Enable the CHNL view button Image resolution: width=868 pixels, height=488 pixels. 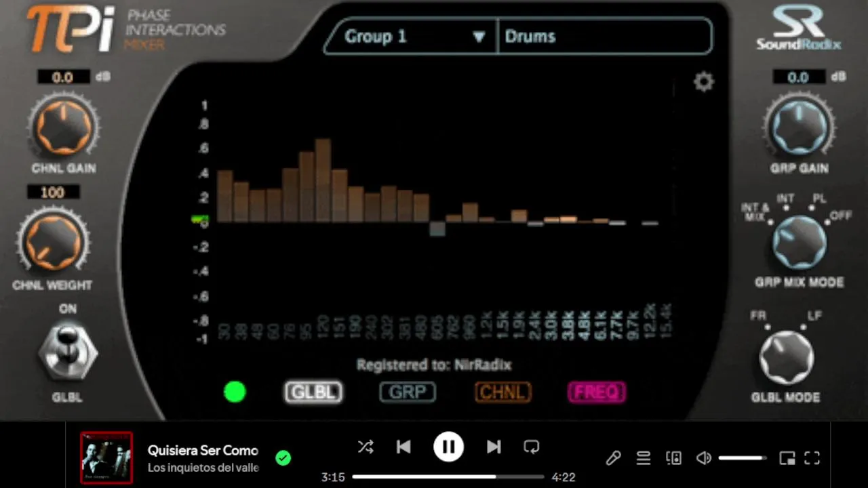click(502, 392)
